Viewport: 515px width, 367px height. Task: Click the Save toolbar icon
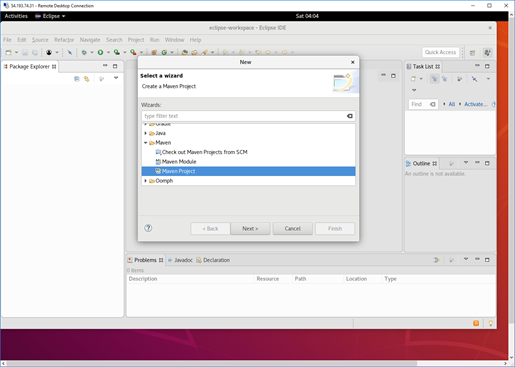(25, 52)
